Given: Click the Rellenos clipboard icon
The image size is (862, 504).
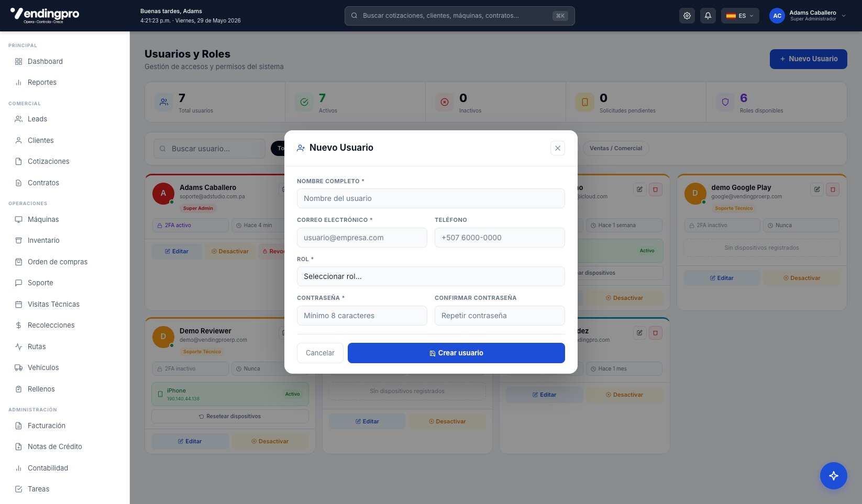Looking at the screenshot, I should pos(18,389).
